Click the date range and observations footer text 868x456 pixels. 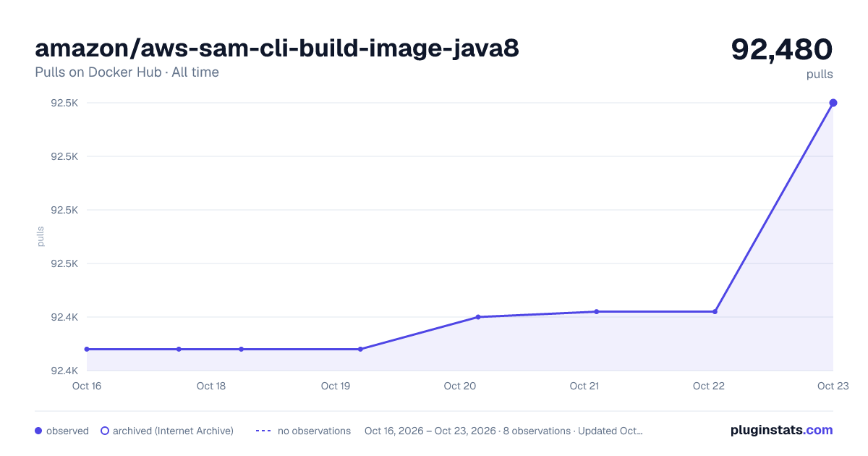click(503, 431)
